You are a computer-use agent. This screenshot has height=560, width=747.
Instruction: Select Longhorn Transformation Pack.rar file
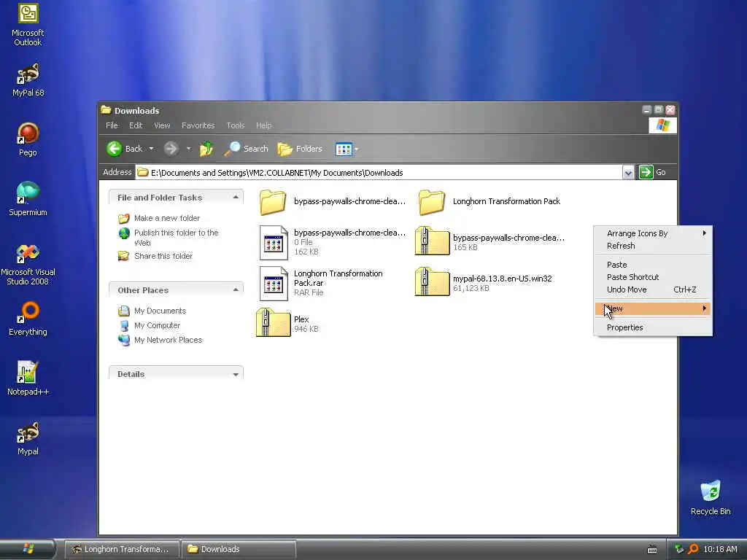coord(322,283)
